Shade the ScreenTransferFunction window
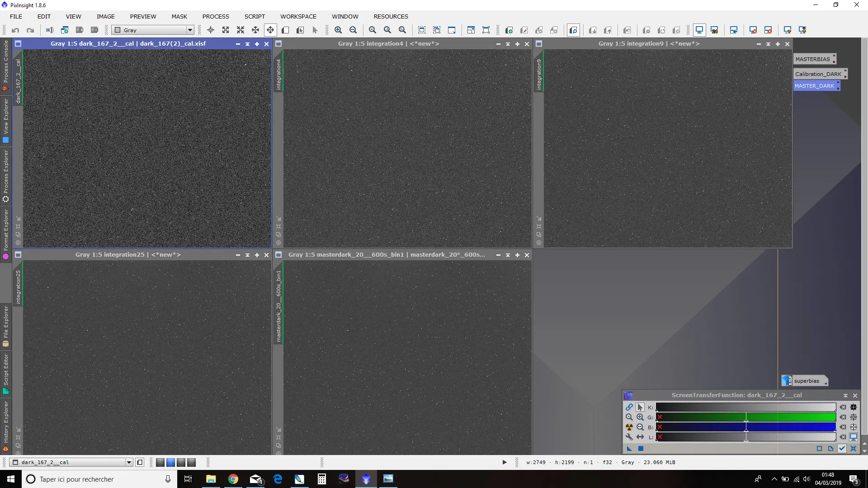Screen dimensions: 868x488 (x=845, y=395)
